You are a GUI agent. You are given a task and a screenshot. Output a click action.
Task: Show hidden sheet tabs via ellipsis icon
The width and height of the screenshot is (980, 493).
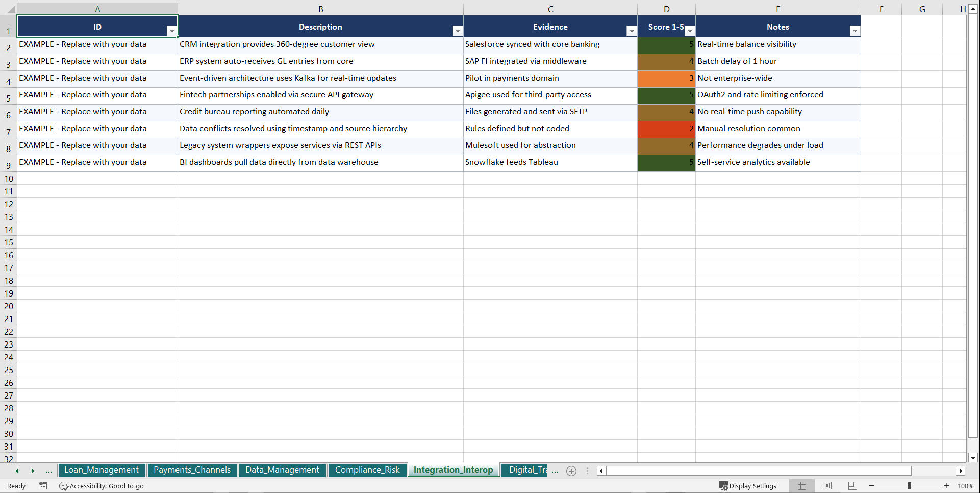48,471
